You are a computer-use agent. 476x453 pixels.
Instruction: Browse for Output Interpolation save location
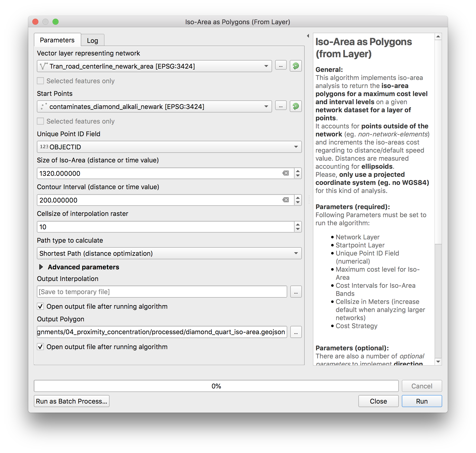[296, 292]
